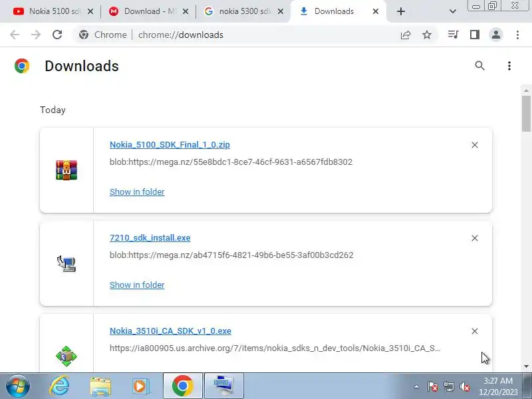Image resolution: width=532 pixels, height=399 pixels.
Task: Click the Chrome logo beside Downloads heading
Action: click(x=22, y=66)
